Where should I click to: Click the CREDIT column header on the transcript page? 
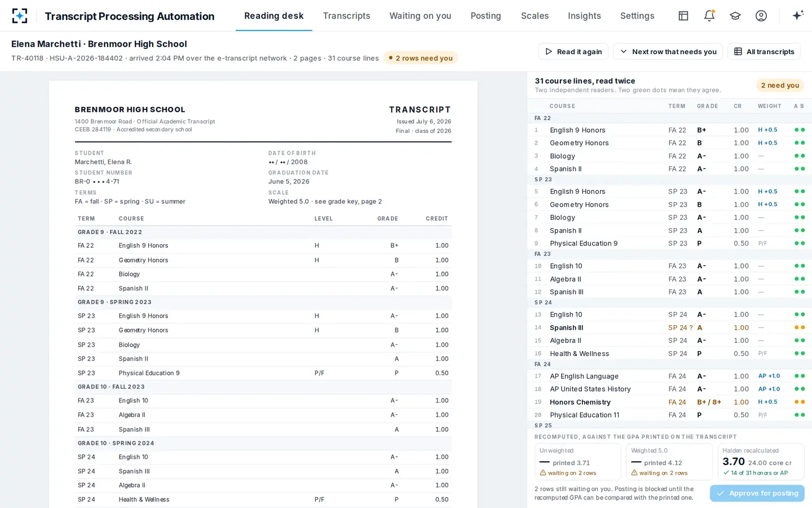tap(437, 218)
